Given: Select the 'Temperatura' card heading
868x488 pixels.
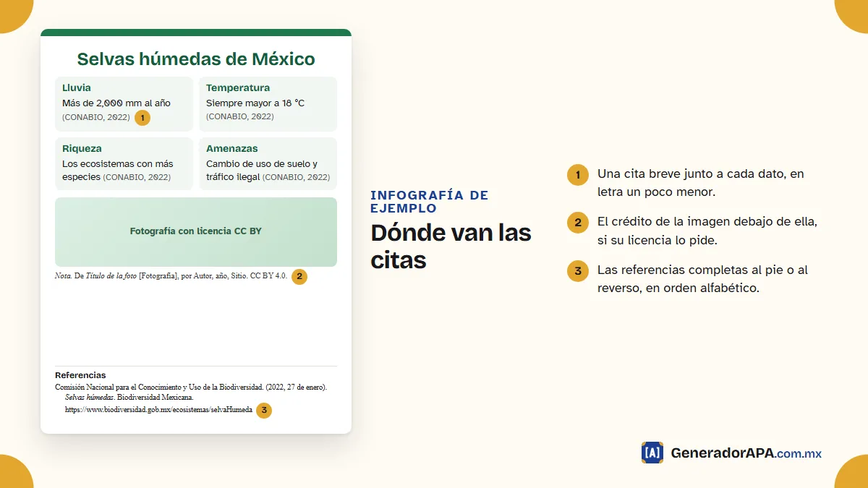Looking at the screenshot, I should pyautogui.click(x=238, y=87).
